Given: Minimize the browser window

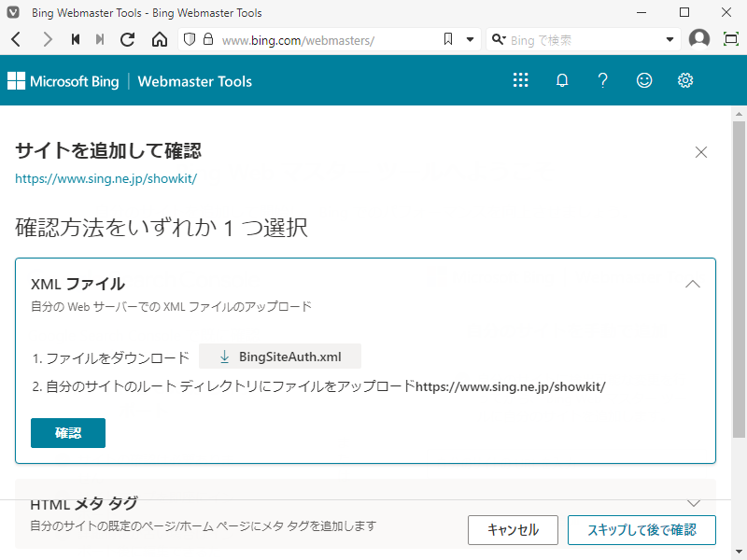Looking at the screenshot, I should [x=641, y=12].
